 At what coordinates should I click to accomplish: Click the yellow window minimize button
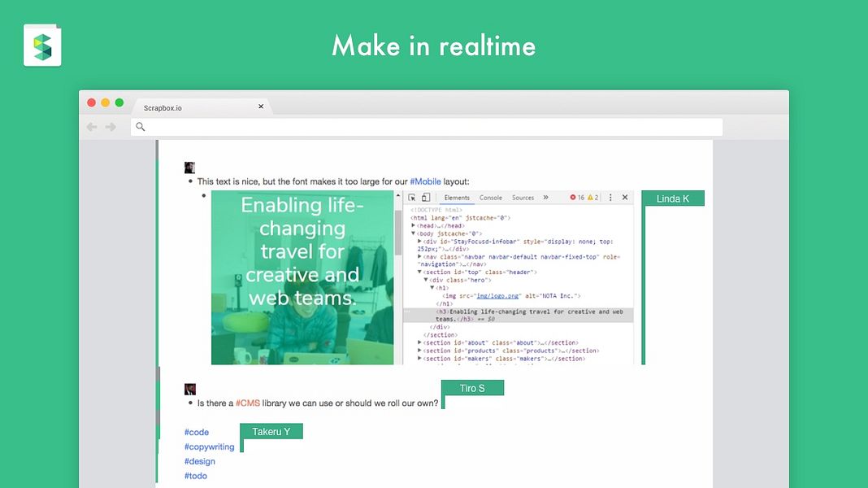coord(105,102)
